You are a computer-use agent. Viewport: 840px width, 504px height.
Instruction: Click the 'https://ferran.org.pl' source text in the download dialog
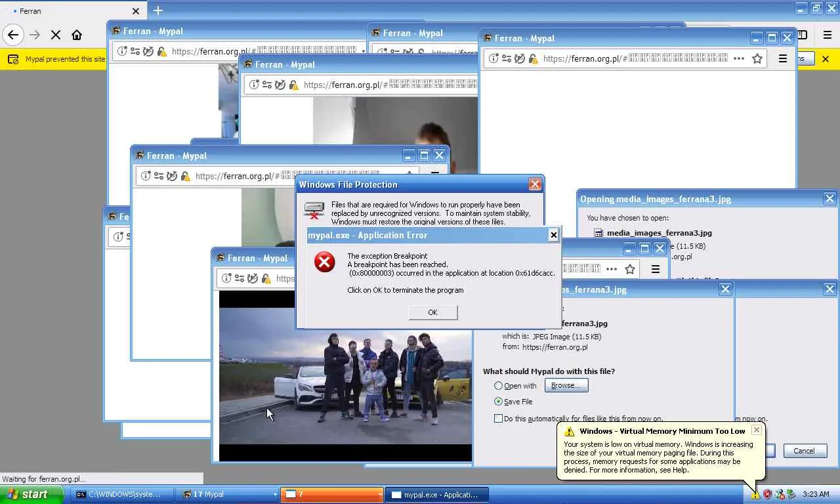pyautogui.click(x=555, y=347)
